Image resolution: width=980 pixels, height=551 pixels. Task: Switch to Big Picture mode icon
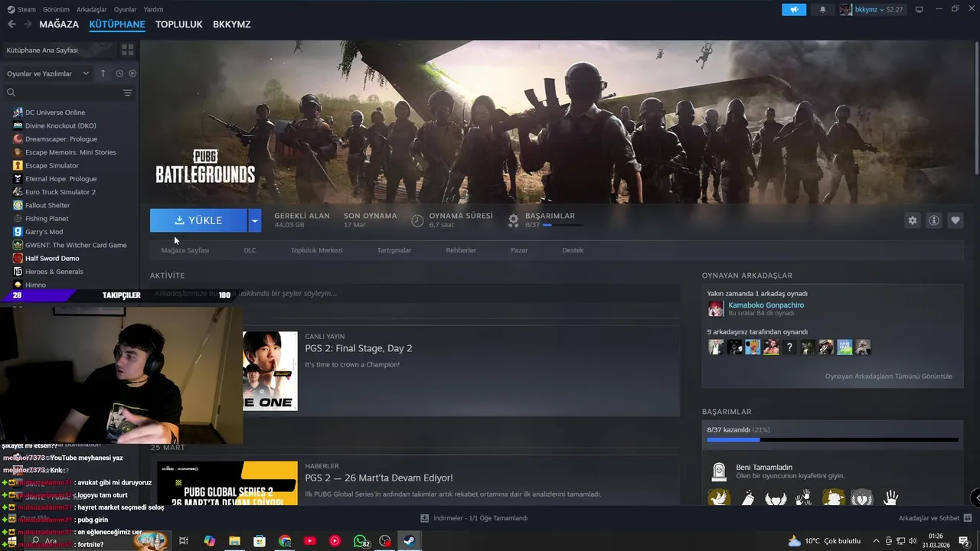[920, 9]
